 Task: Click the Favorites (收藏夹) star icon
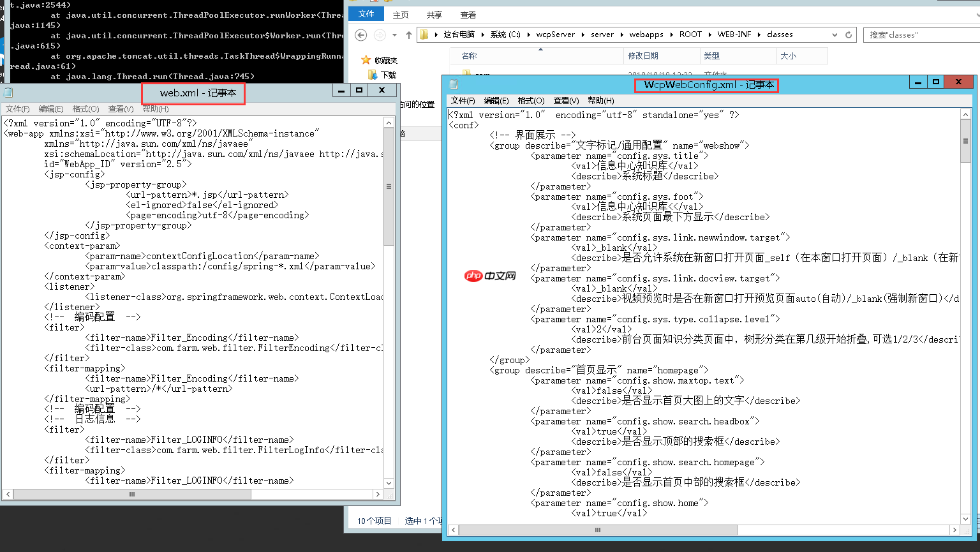(366, 60)
